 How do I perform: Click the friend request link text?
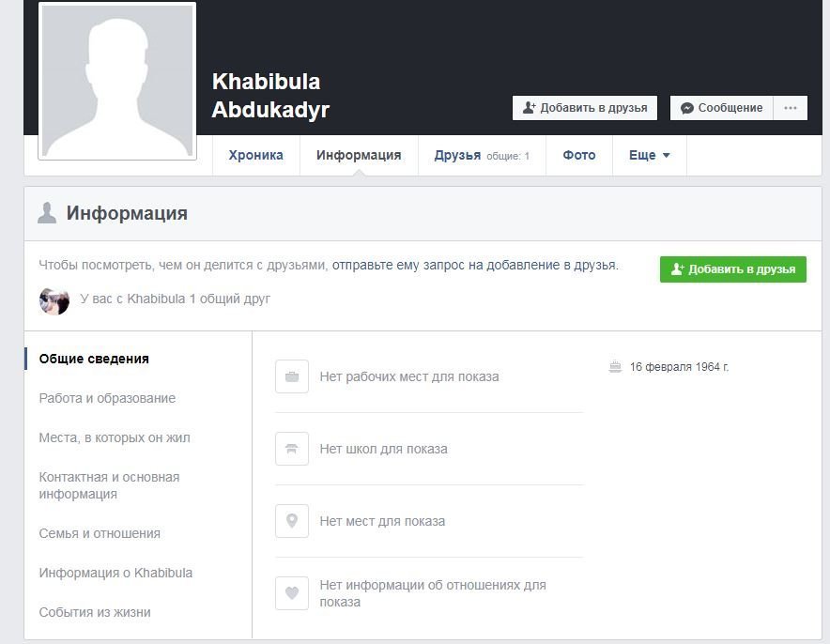[474, 266]
